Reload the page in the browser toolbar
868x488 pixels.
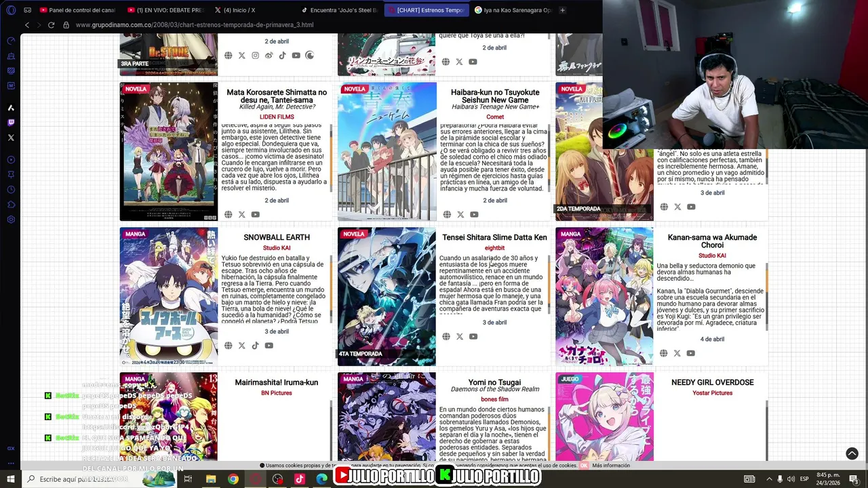click(x=51, y=25)
